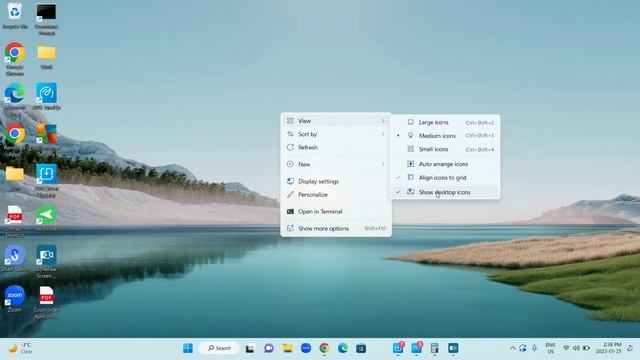The width and height of the screenshot is (640, 360).
Task: Open the Google Chrome shortcut on desktop
Action: (x=15, y=58)
